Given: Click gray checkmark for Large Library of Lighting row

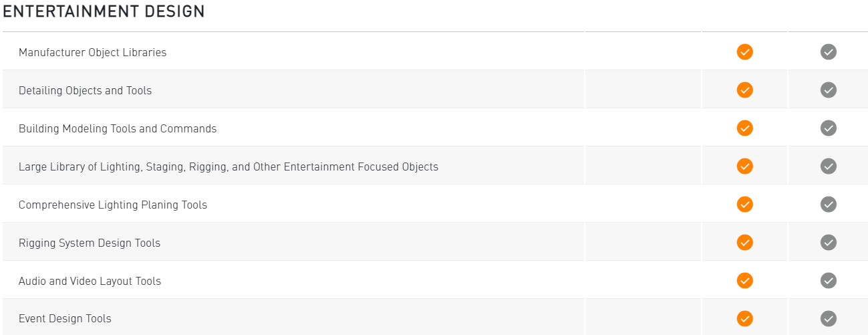Looking at the screenshot, I should tap(828, 166).
